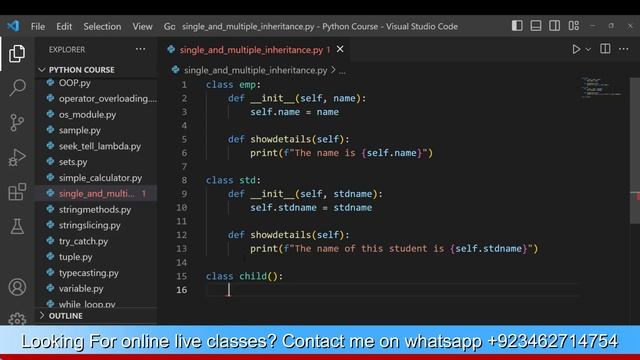Screen dimensions: 640x360
Task: Open the Source Control view
Action: [x=17, y=122]
